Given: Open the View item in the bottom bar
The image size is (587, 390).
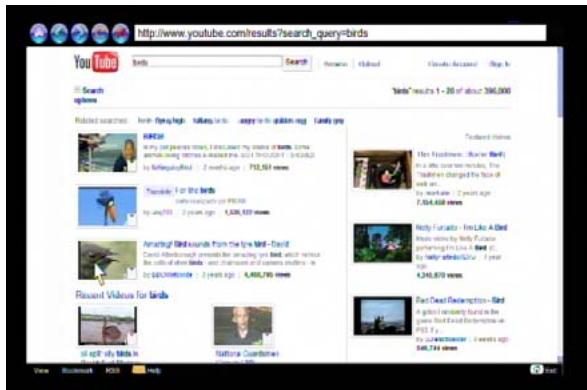Looking at the screenshot, I should [x=41, y=371].
